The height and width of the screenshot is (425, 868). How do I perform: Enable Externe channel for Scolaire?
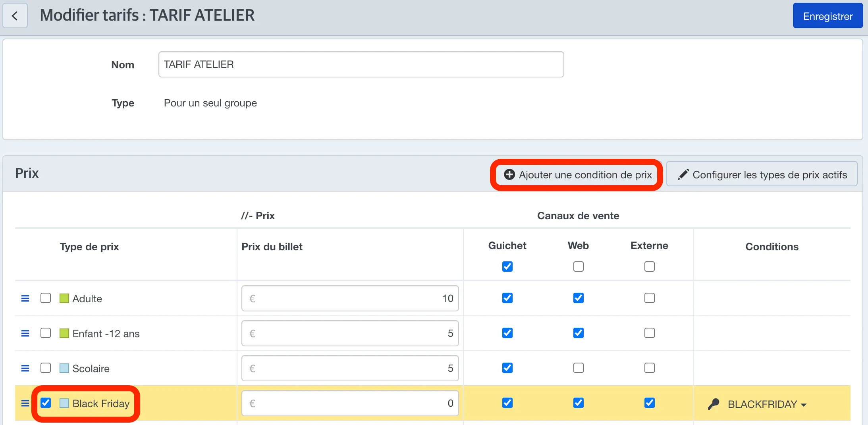click(650, 368)
